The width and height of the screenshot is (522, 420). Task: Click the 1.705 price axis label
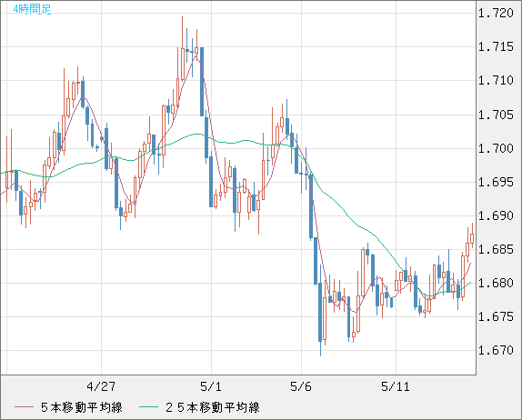(496, 115)
